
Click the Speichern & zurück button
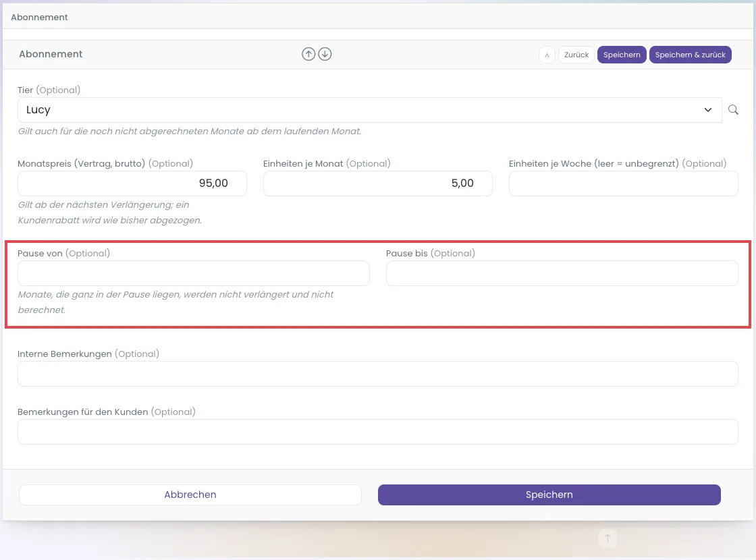click(690, 55)
